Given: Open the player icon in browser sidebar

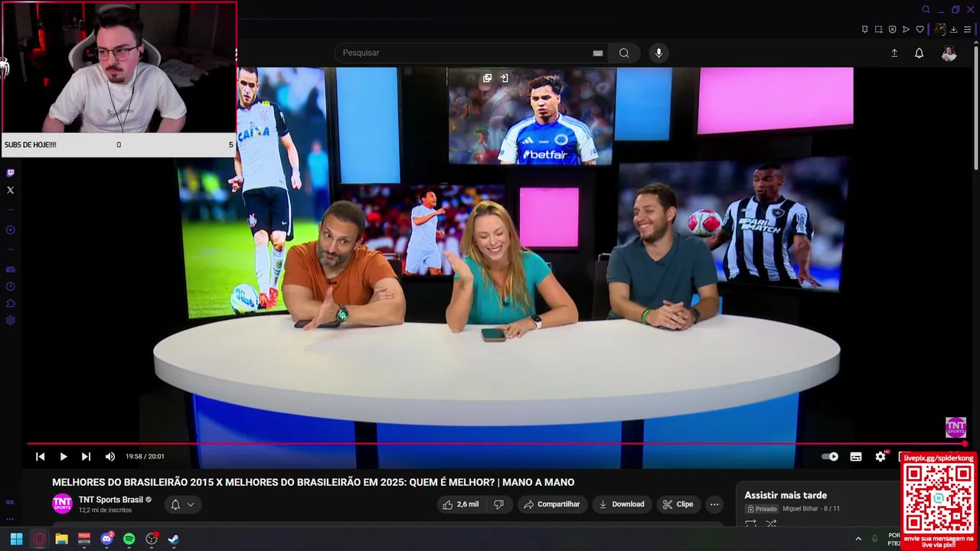Looking at the screenshot, I should [10, 230].
